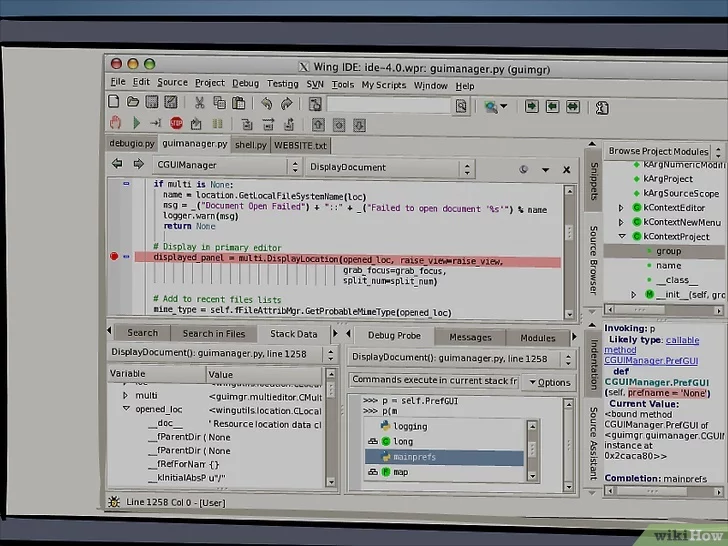The image size is (728, 546).
Task: Click the editor vertical scrollbar thumb
Action: 569,232
